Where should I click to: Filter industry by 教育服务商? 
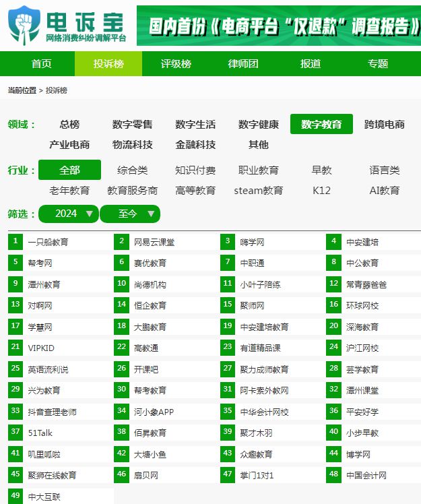(133, 190)
